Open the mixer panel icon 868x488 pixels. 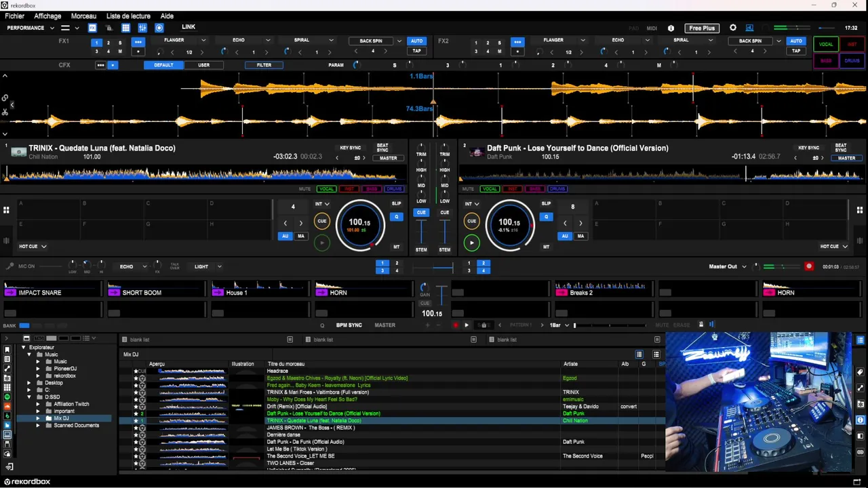pyautogui.click(x=142, y=28)
